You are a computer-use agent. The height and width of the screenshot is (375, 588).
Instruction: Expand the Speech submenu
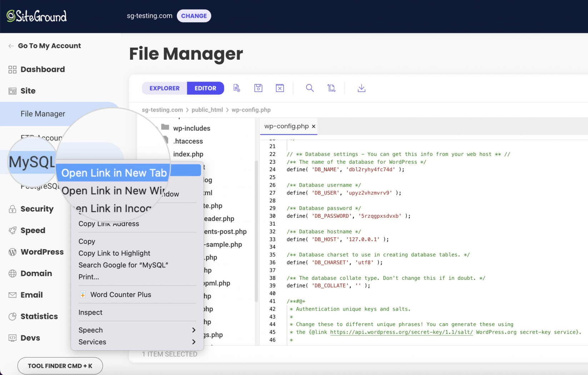137,330
